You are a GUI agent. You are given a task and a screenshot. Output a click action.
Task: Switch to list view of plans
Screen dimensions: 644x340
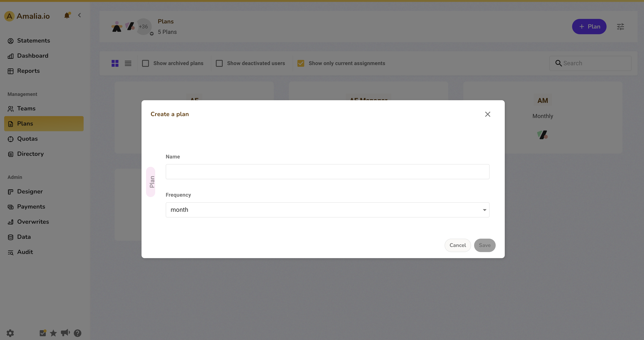128,64
